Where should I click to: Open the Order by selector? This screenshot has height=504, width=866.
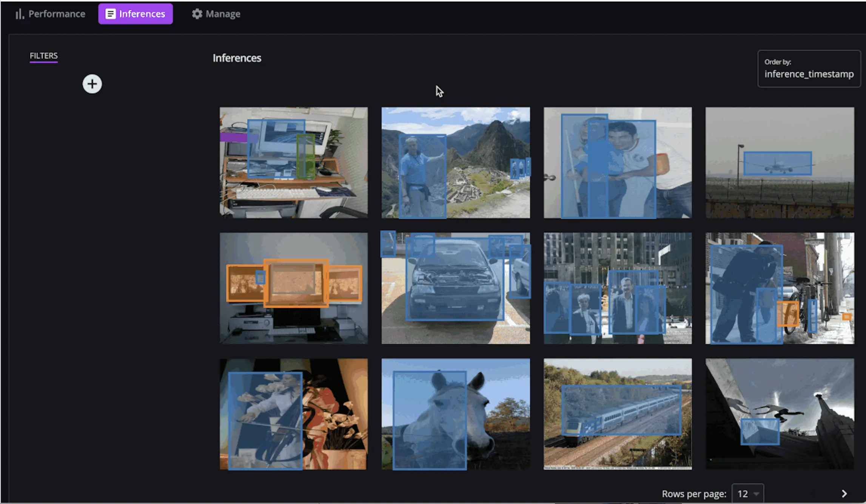(809, 69)
